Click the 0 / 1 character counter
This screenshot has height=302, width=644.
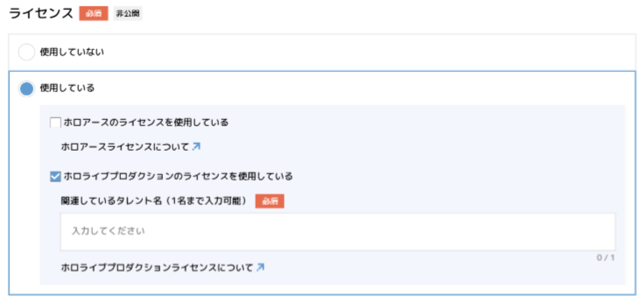pos(606,258)
